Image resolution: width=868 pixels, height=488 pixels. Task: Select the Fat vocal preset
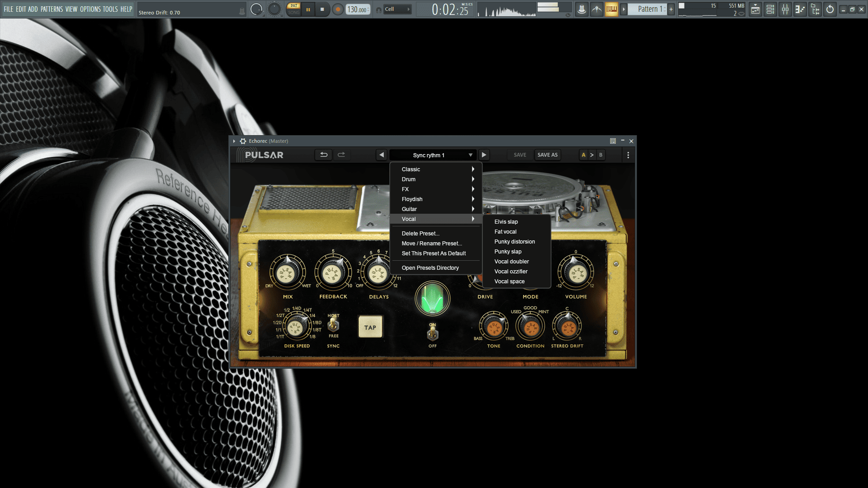[517, 232]
